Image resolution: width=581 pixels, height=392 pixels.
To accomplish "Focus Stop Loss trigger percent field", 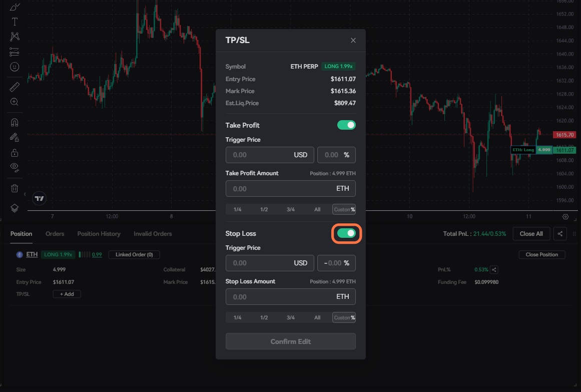I will (336, 263).
